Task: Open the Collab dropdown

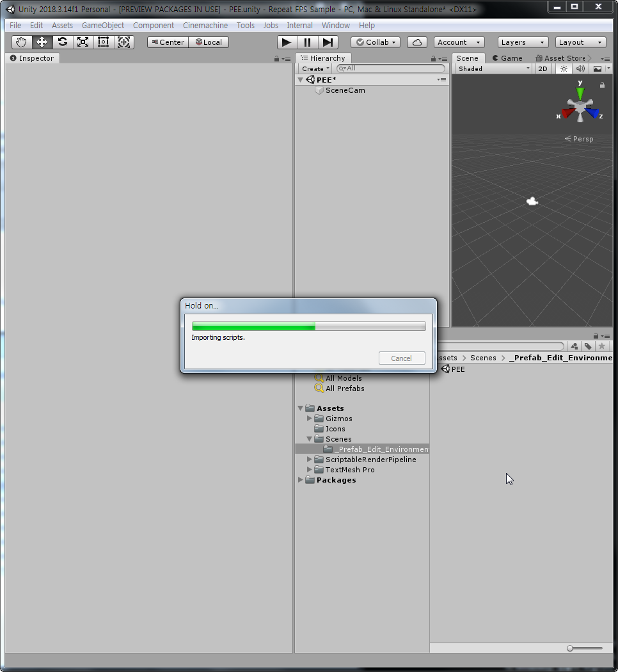Action: [376, 42]
